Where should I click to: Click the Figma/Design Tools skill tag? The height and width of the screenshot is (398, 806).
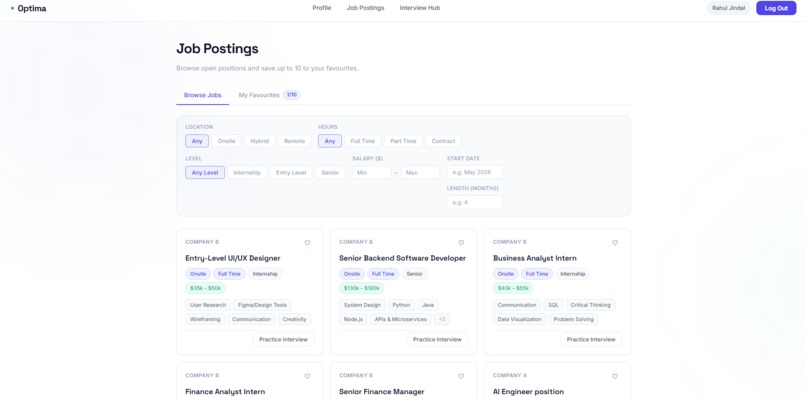263,305
